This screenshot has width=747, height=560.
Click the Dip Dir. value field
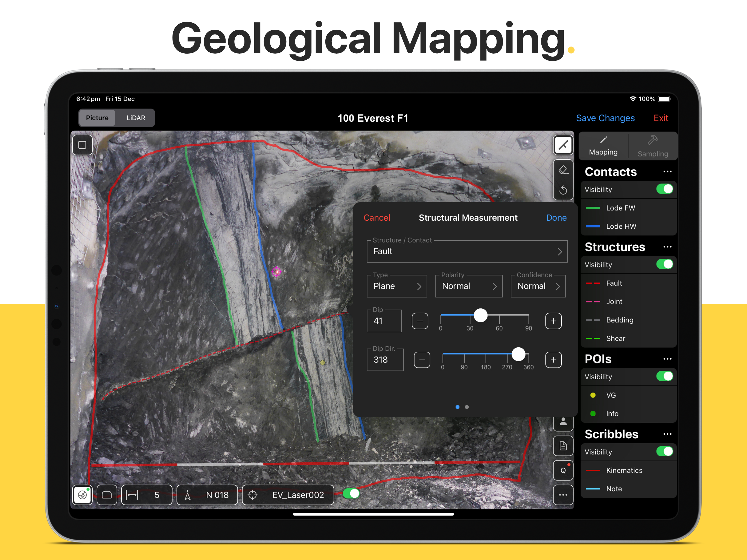point(385,360)
